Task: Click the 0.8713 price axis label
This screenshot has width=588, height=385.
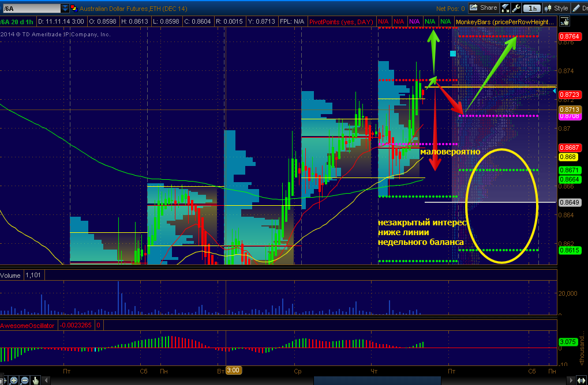Action: pyautogui.click(x=570, y=110)
